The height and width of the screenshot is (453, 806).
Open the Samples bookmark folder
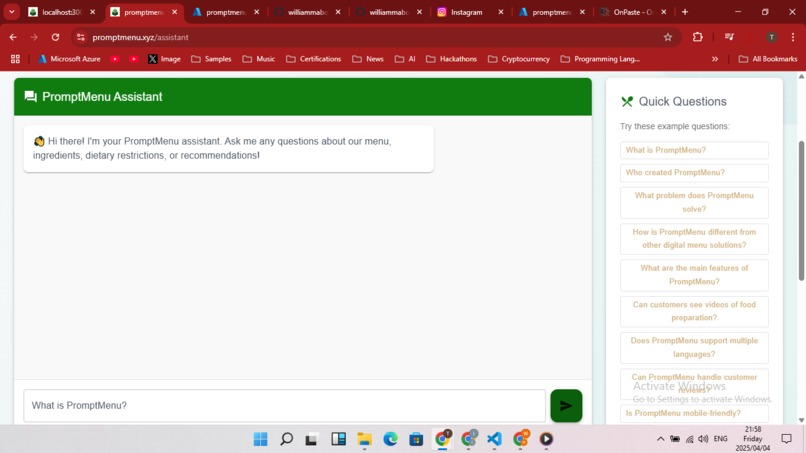(x=211, y=59)
